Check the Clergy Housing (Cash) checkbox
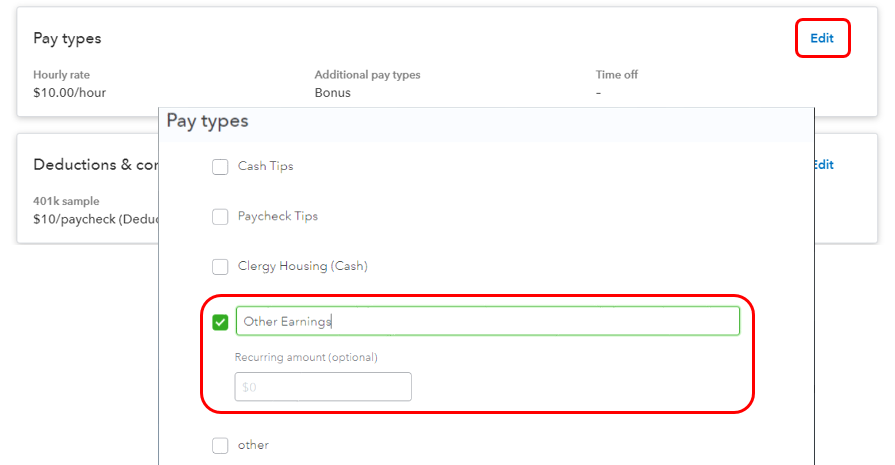The height and width of the screenshot is (465, 895). point(220,267)
